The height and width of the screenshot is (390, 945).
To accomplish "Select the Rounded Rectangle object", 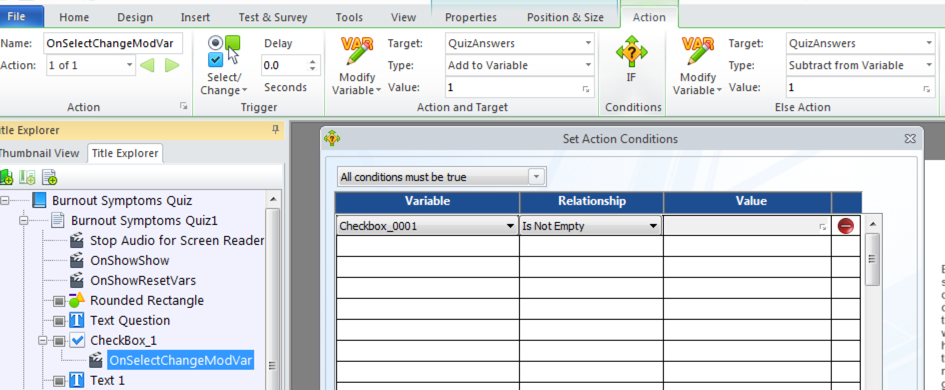I will (x=147, y=300).
